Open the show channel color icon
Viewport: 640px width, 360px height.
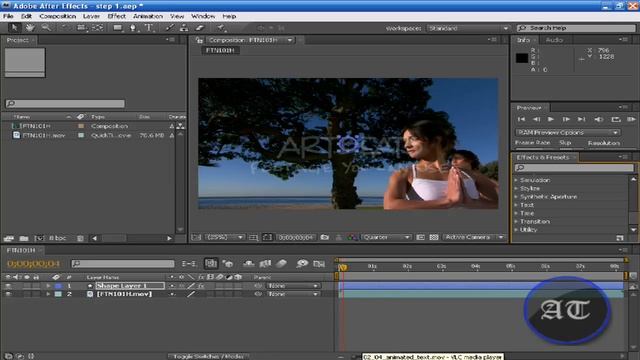pyautogui.click(x=351, y=237)
